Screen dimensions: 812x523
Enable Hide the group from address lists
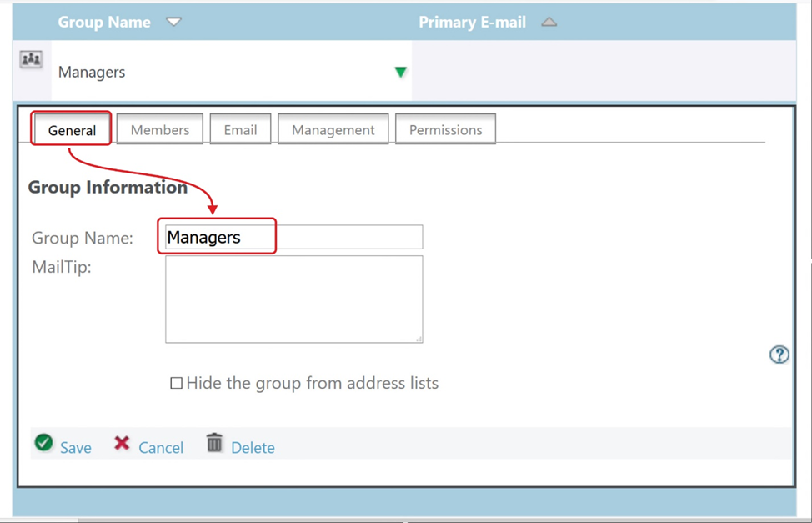177,384
